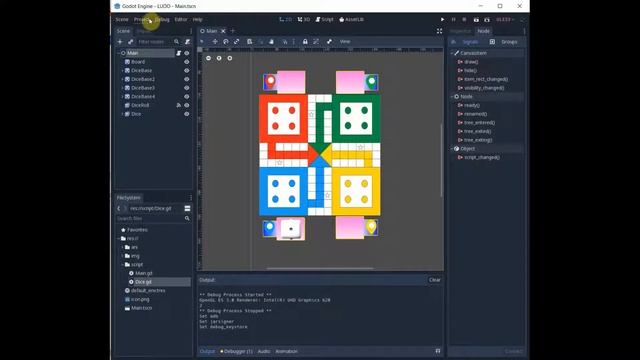Add a new node with the plus icon
This screenshot has height=360, width=640.
[x=120, y=42]
